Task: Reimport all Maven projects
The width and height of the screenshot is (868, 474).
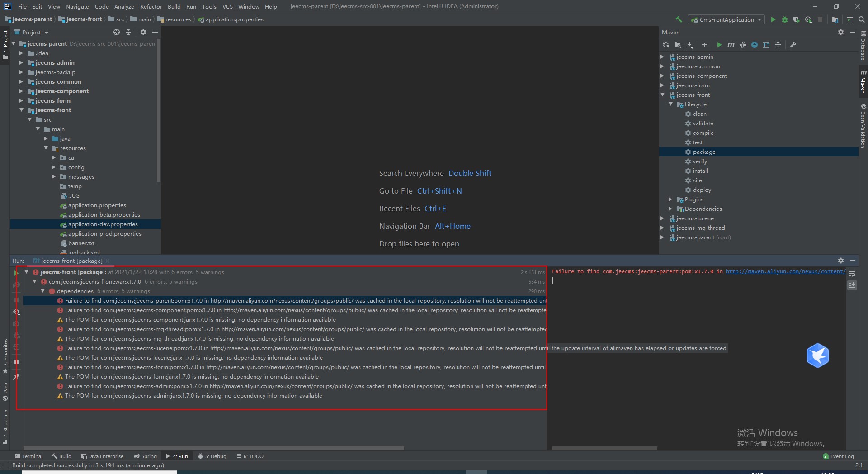Action: coord(665,45)
